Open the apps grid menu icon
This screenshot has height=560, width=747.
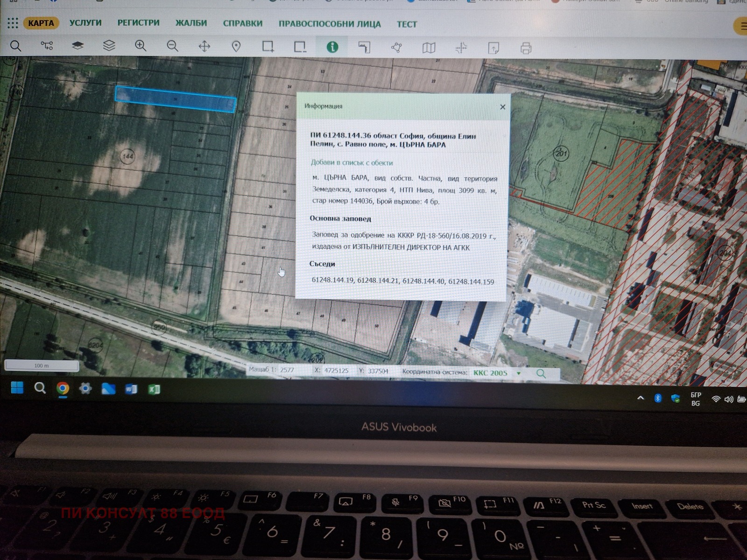click(x=13, y=23)
